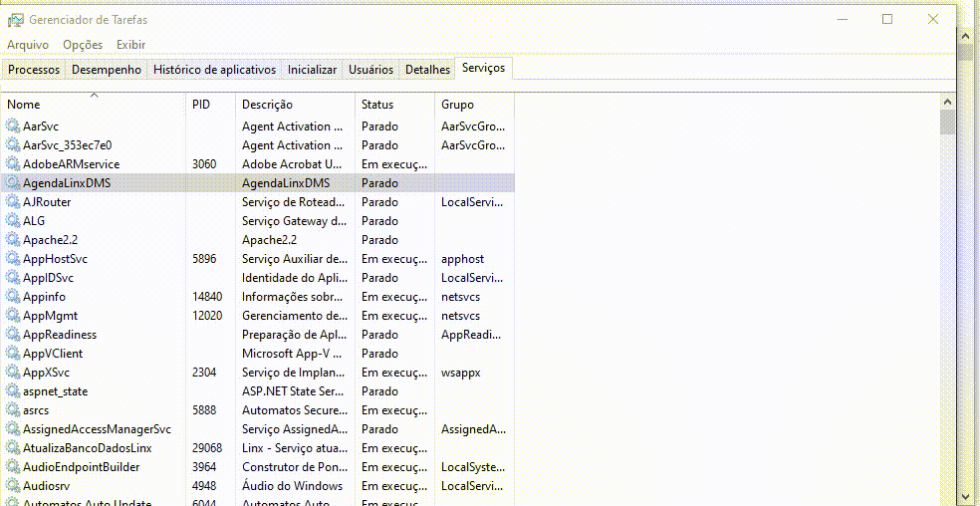Viewport: 980px width, 506px height.
Task: Open the Opções menu
Action: tap(83, 45)
